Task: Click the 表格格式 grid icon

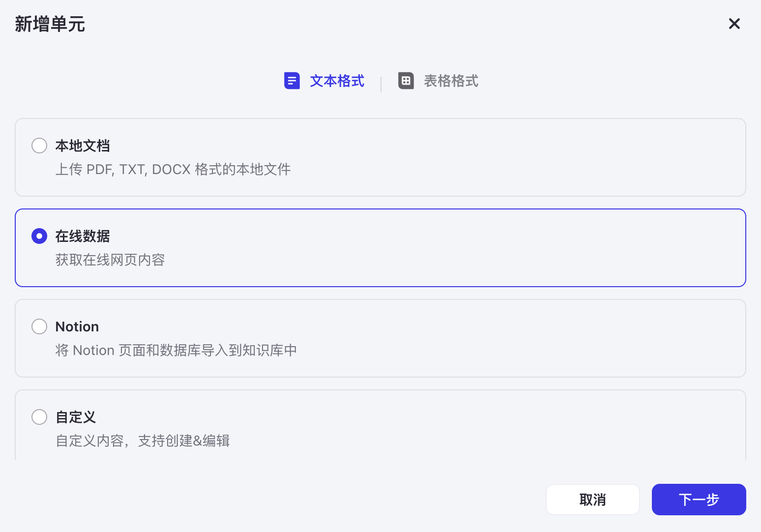Action: [x=406, y=81]
